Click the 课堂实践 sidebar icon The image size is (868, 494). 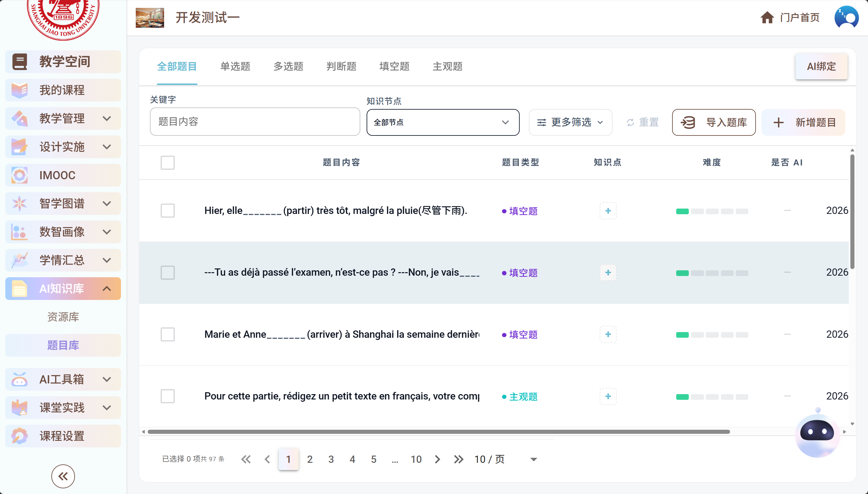[20, 408]
